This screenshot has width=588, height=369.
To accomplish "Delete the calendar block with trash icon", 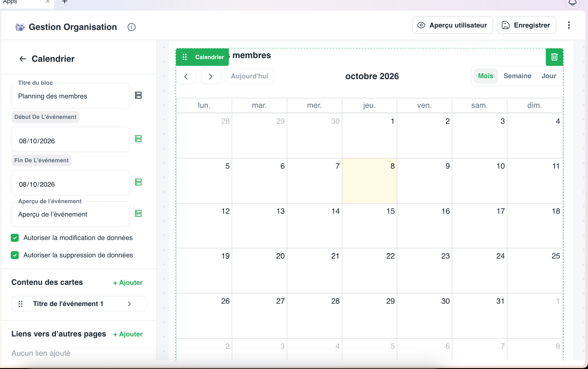I will click(554, 57).
